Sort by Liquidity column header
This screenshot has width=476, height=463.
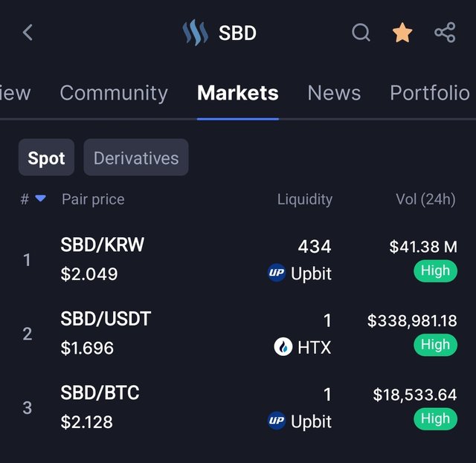tap(305, 199)
